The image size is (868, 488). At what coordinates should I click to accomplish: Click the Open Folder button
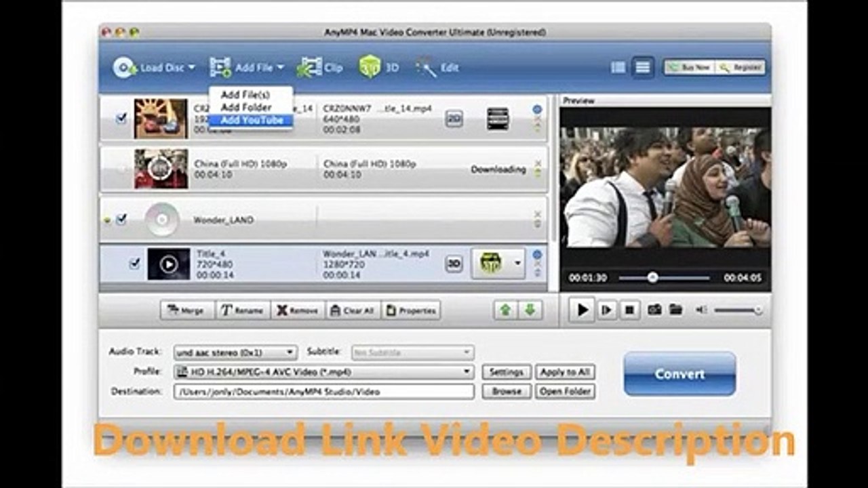566,391
